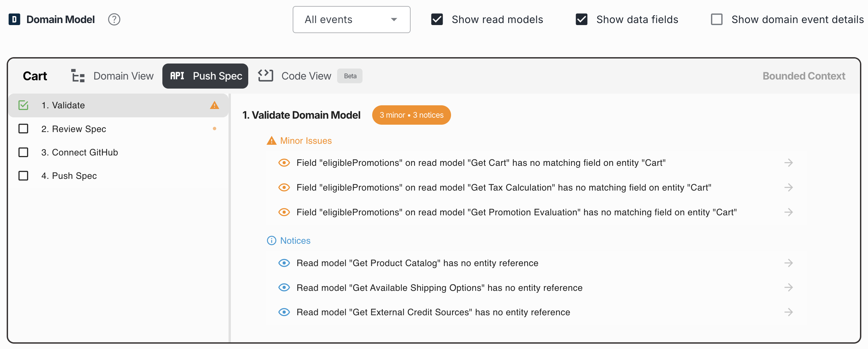Click the Domain Model help question-mark icon
The width and height of the screenshot is (868, 349).
[114, 20]
